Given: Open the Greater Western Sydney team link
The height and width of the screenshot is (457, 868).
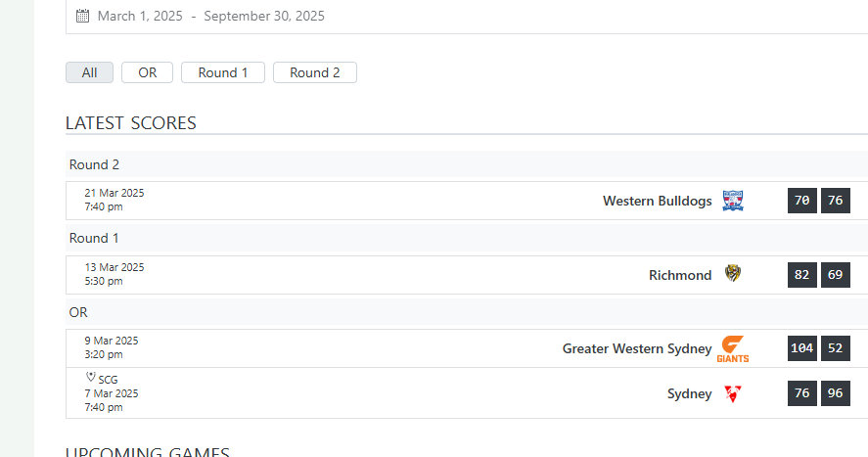Looking at the screenshot, I should tap(637, 348).
